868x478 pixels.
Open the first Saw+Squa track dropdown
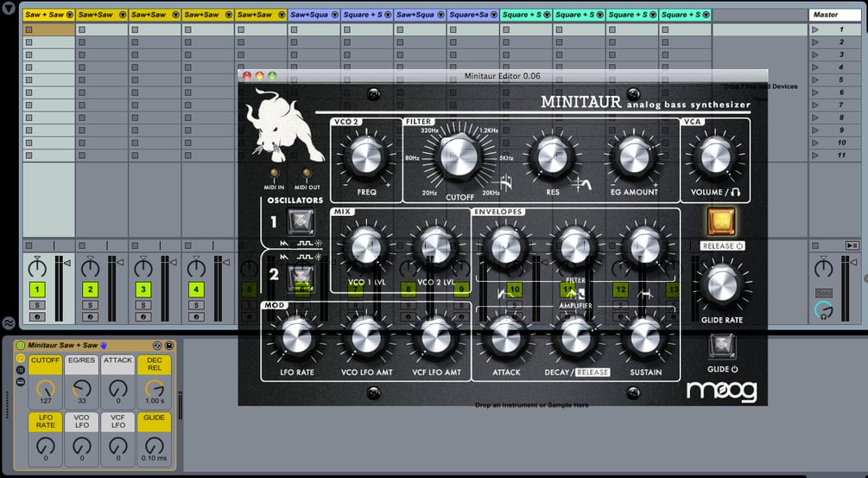[335, 15]
